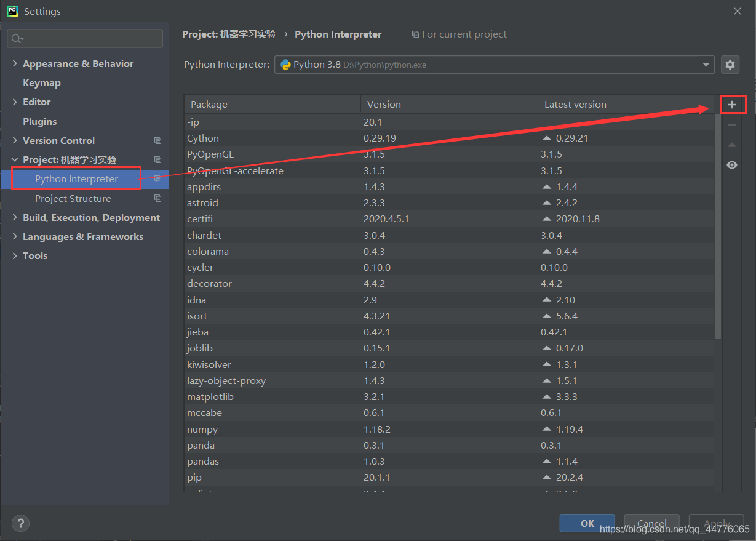Click the package list vertical scrollbar

pos(718,226)
